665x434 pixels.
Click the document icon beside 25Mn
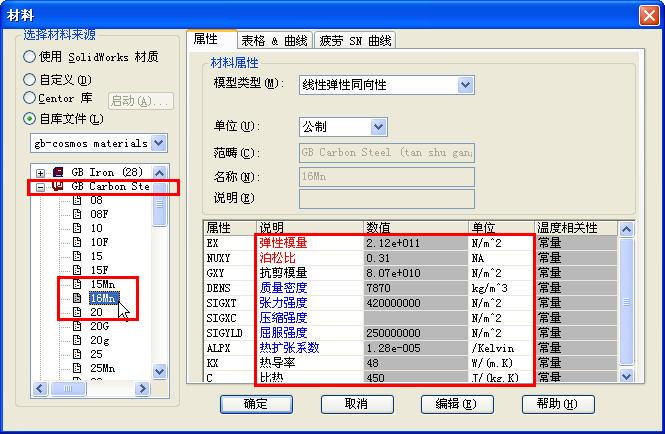pyautogui.click(x=77, y=368)
